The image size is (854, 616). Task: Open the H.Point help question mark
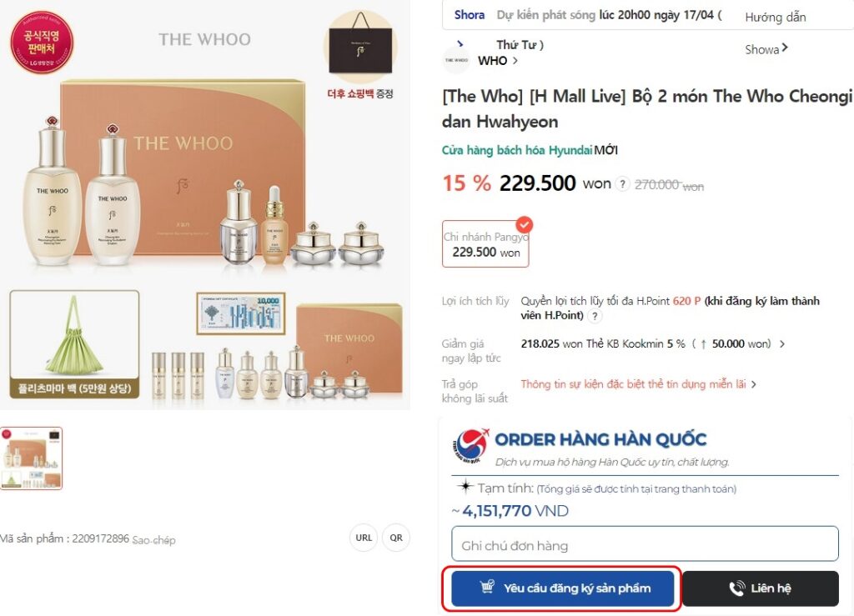pos(595,316)
